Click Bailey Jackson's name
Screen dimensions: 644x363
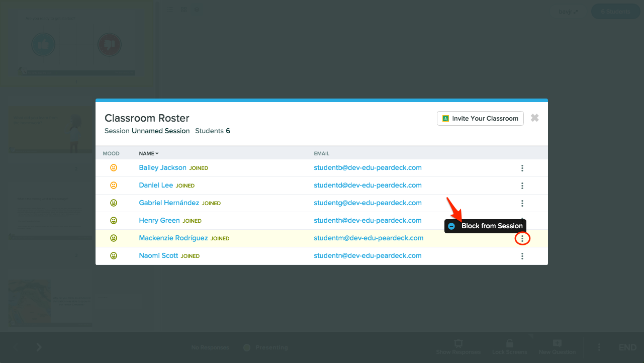(x=162, y=168)
